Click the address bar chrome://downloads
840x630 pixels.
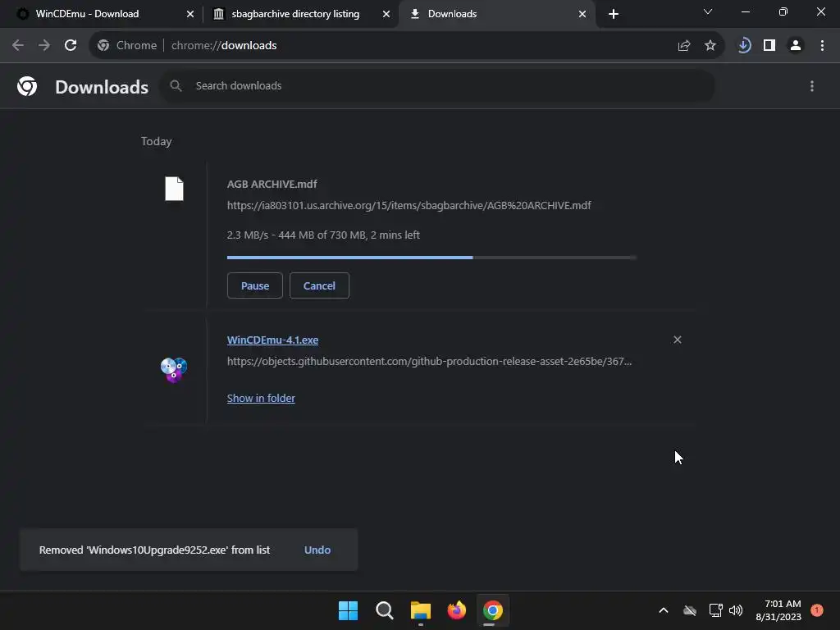click(x=224, y=46)
